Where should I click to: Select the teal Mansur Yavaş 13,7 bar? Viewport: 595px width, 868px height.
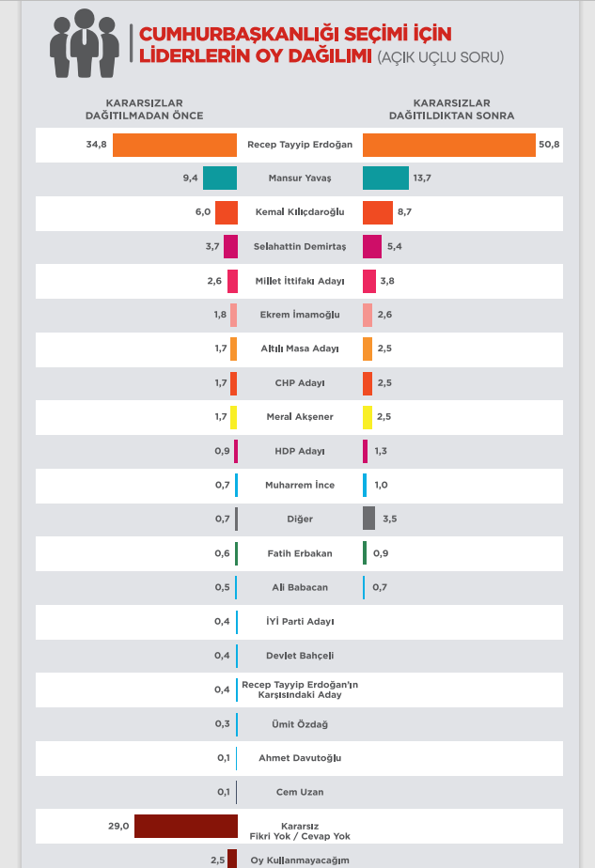click(x=385, y=178)
